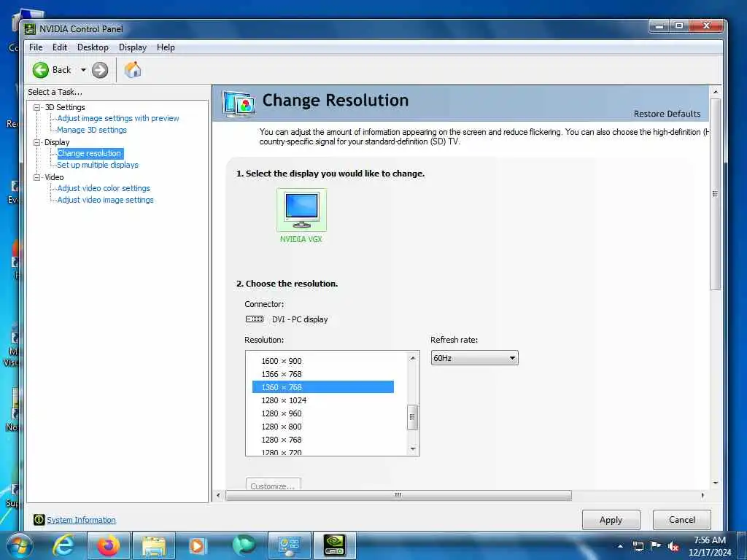747x560 pixels.
Task: Open the Help menu
Action: tap(166, 47)
